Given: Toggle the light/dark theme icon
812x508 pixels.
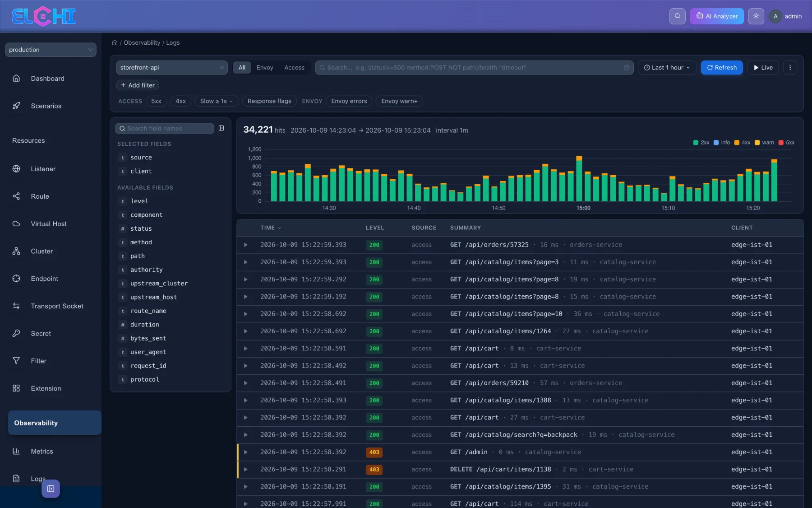Looking at the screenshot, I should tap(756, 16).
